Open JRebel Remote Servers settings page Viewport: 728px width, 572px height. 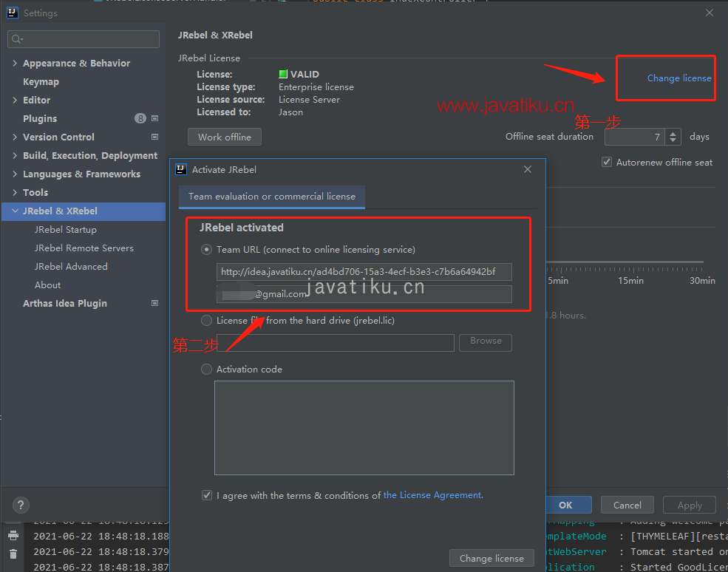[x=84, y=248]
